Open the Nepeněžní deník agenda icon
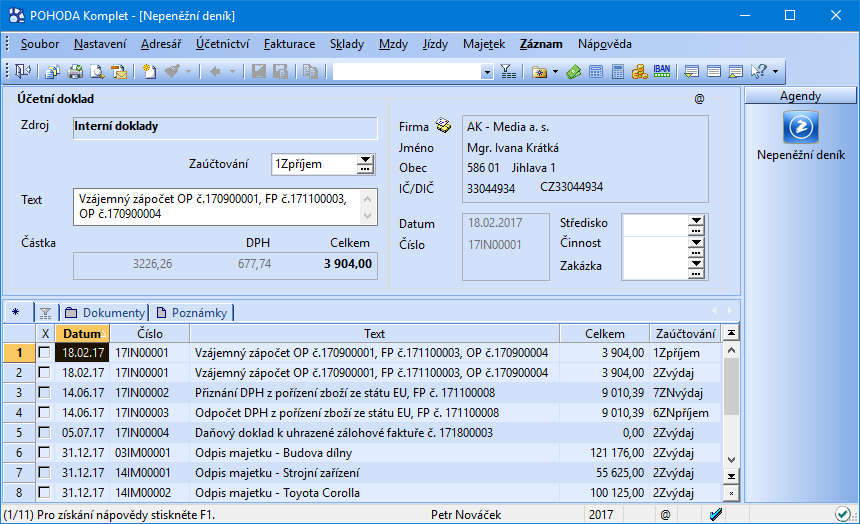Screen dimensions: 860x524 point(801,127)
